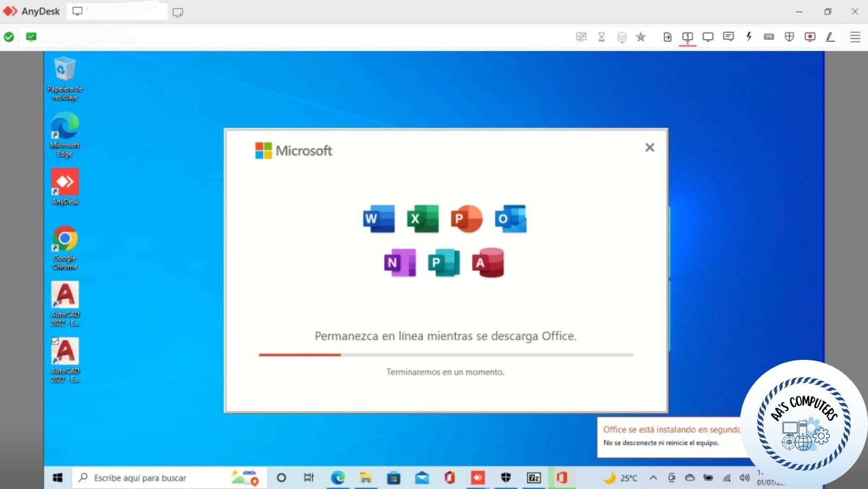Click the Outlook icon in Office installer
Image resolution: width=868 pixels, height=489 pixels.
511,219
